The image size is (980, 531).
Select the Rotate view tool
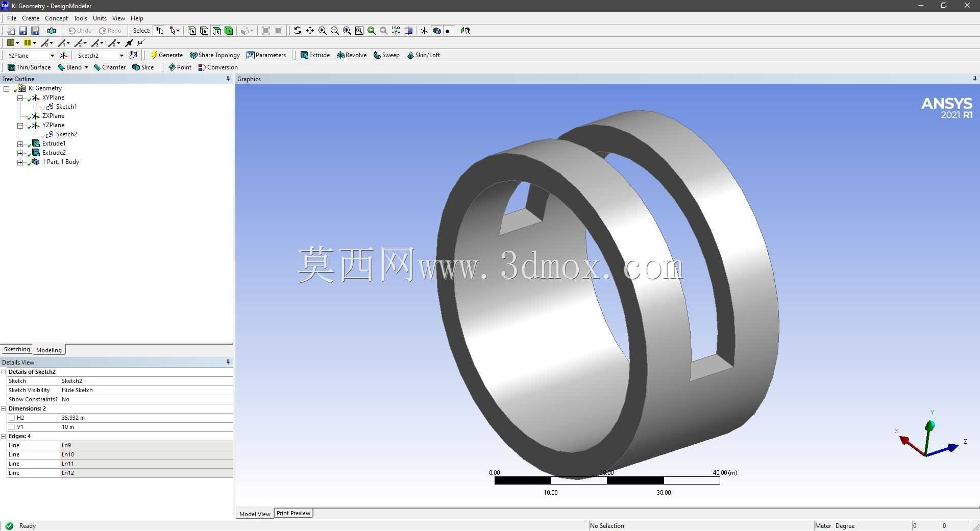[298, 31]
